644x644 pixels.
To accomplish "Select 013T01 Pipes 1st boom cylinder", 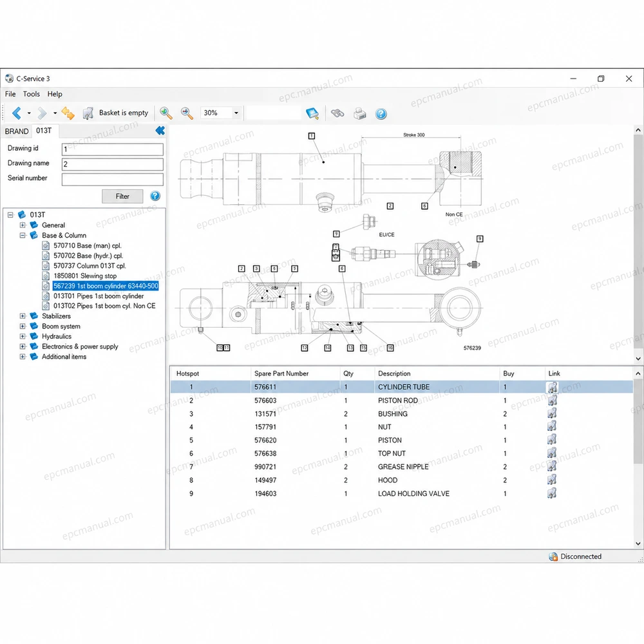I will click(x=99, y=296).
